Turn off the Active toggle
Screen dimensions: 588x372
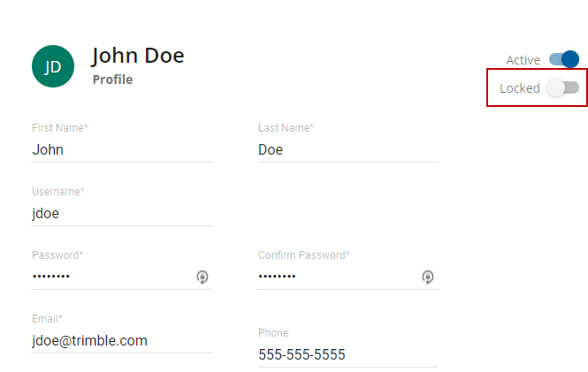[x=564, y=59]
